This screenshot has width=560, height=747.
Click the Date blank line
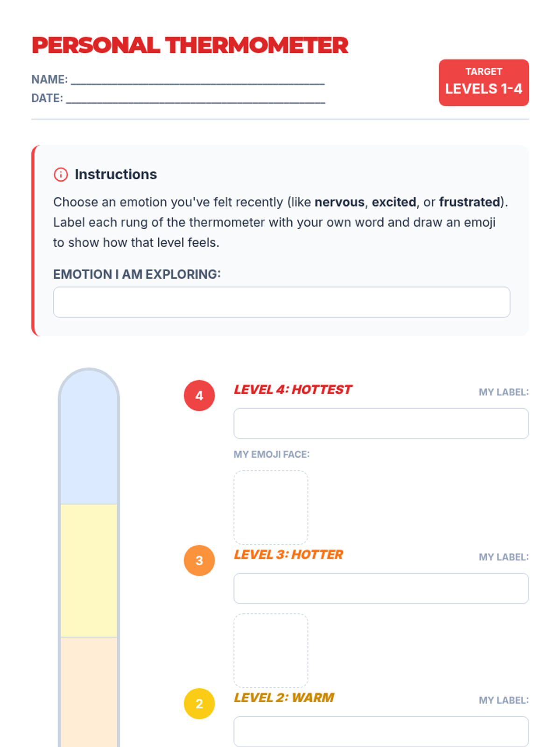click(x=196, y=98)
